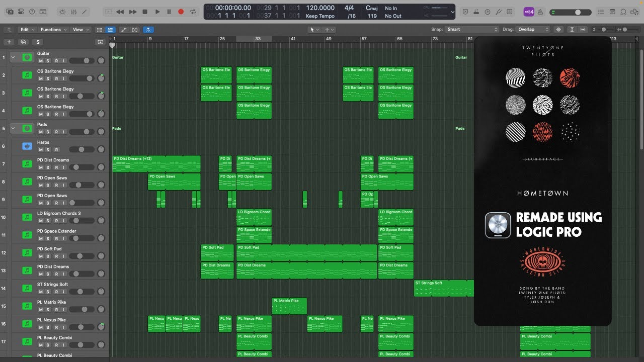Open the Functions menu

pos(53,30)
